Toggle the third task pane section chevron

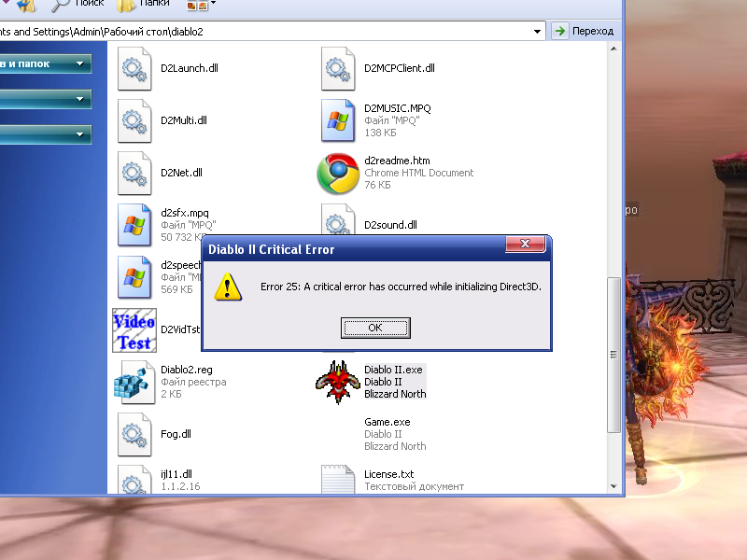80,134
